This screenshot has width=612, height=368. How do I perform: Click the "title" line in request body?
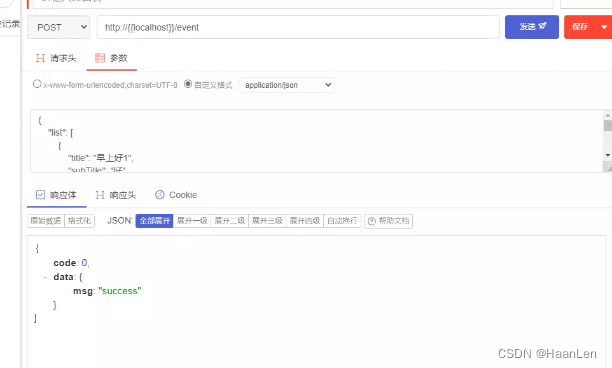pos(101,158)
